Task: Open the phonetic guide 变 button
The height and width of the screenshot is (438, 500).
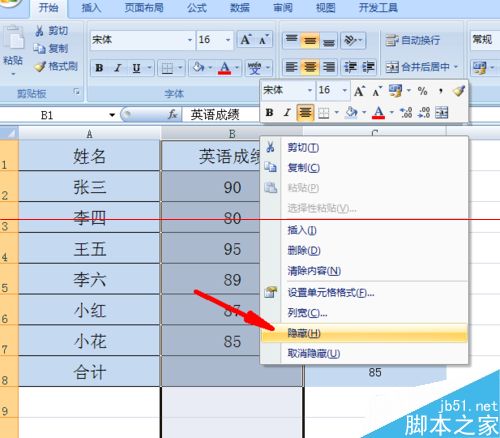Action: pyautogui.click(x=255, y=68)
